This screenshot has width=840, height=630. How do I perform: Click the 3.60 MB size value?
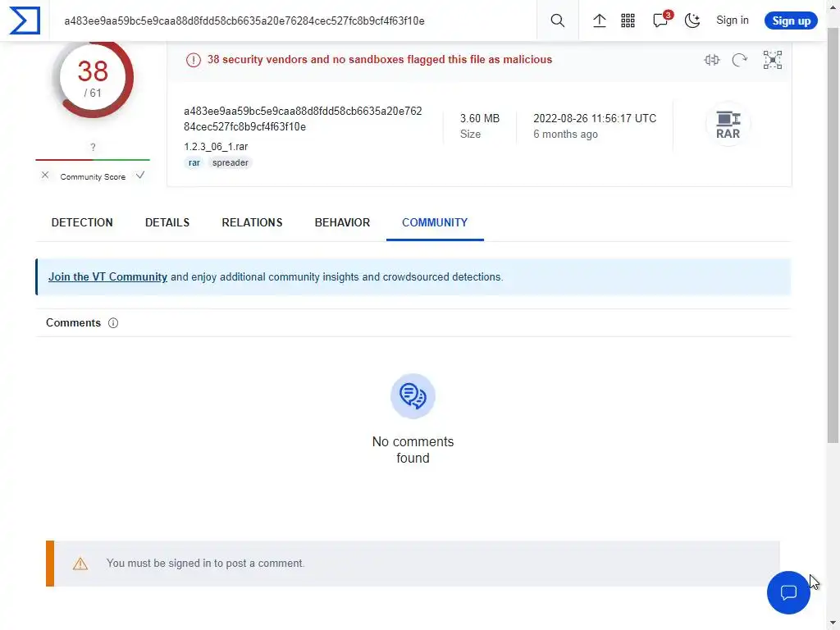(479, 118)
